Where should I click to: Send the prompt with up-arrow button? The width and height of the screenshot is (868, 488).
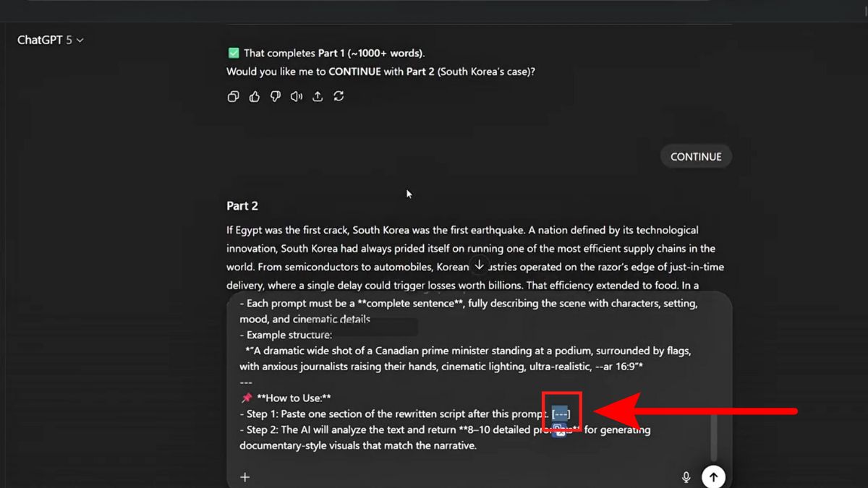pos(713,476)
